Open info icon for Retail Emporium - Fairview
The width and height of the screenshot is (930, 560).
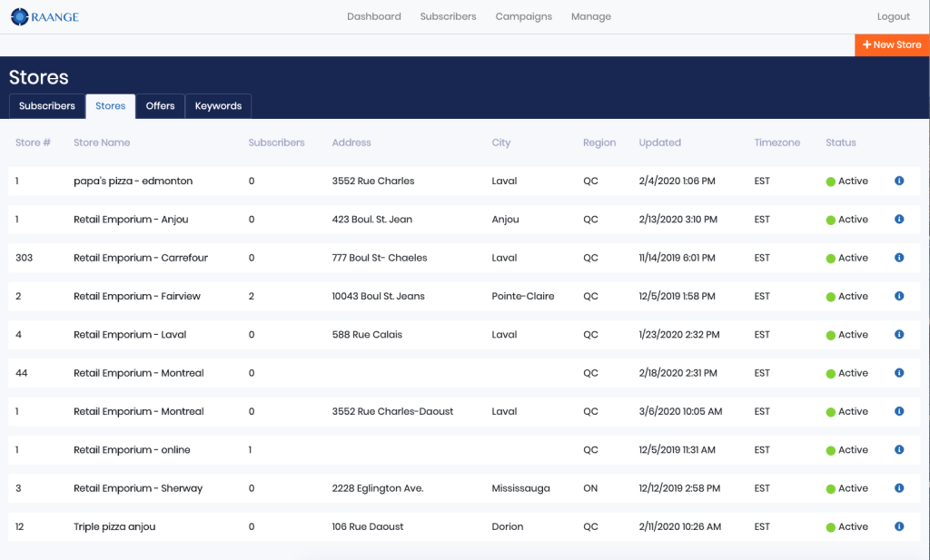click(x=899, y=296)
